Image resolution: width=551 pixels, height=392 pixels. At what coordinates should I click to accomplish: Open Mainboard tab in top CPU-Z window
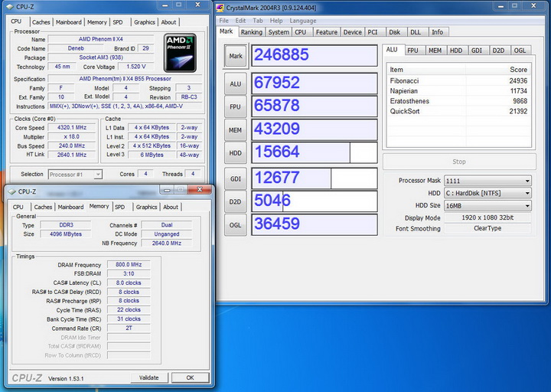(69, 22)
